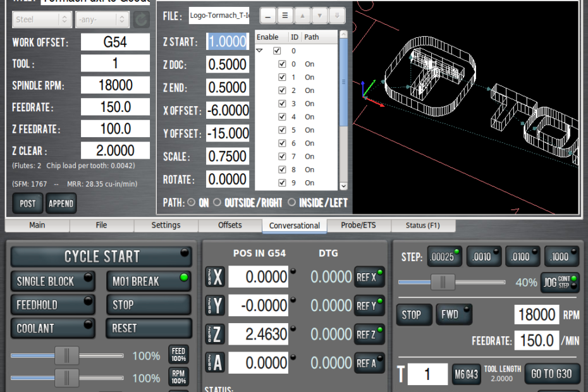Click the FEED 100% reset button
The image size is (588, 392).
tap(178, 355)
